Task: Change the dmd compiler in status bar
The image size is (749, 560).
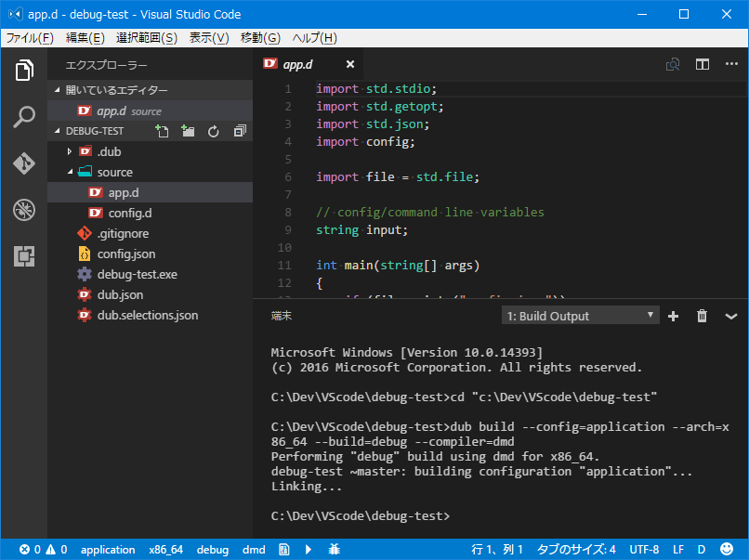Action: 254,550
